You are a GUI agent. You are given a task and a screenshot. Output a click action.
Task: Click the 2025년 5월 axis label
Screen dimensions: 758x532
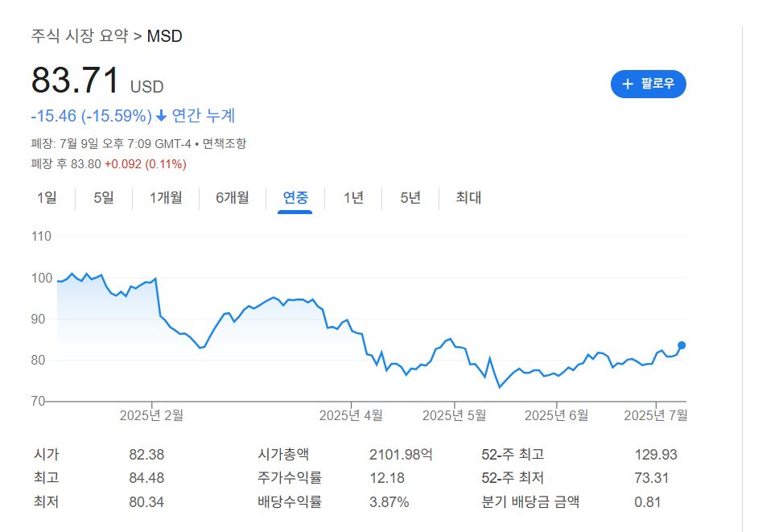[x=454, y=415]
